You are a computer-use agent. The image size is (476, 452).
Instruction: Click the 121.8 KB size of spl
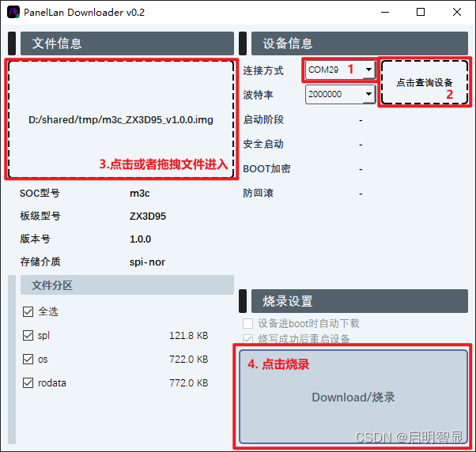(188, 336)
